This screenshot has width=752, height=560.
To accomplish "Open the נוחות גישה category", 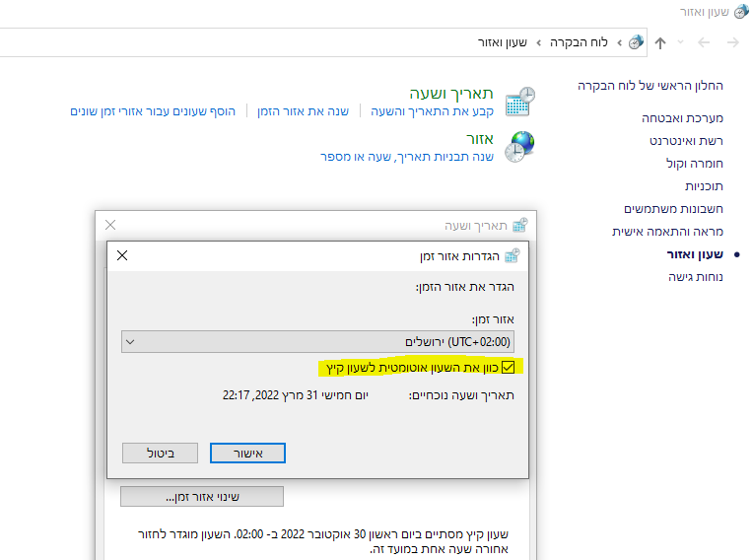I will tap(696, 277).
